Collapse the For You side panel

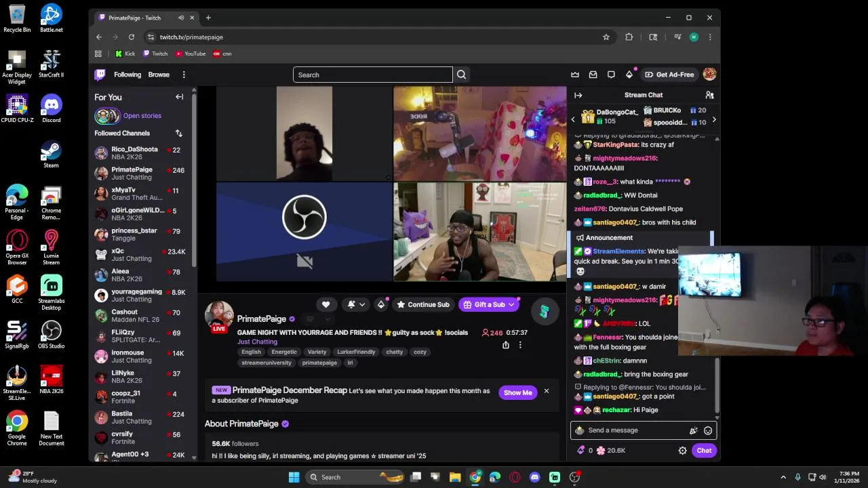[x=179, y=97]
